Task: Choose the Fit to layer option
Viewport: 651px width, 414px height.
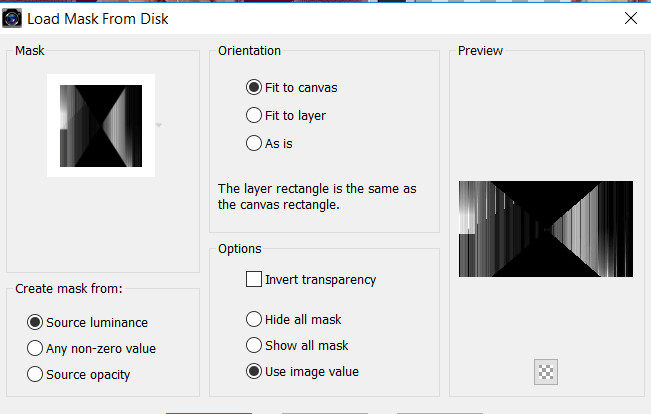Action: point(254,115)
